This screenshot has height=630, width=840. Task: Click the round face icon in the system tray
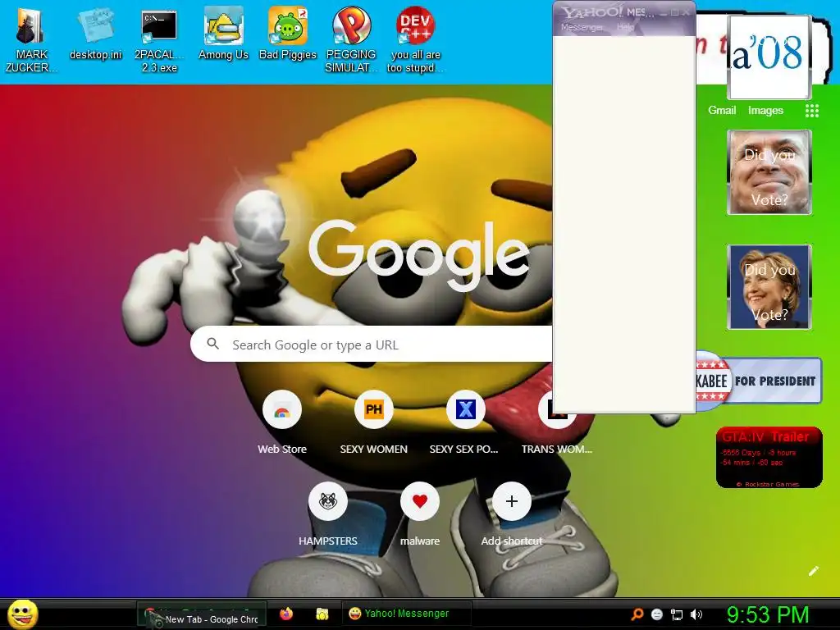click(657, 614)
